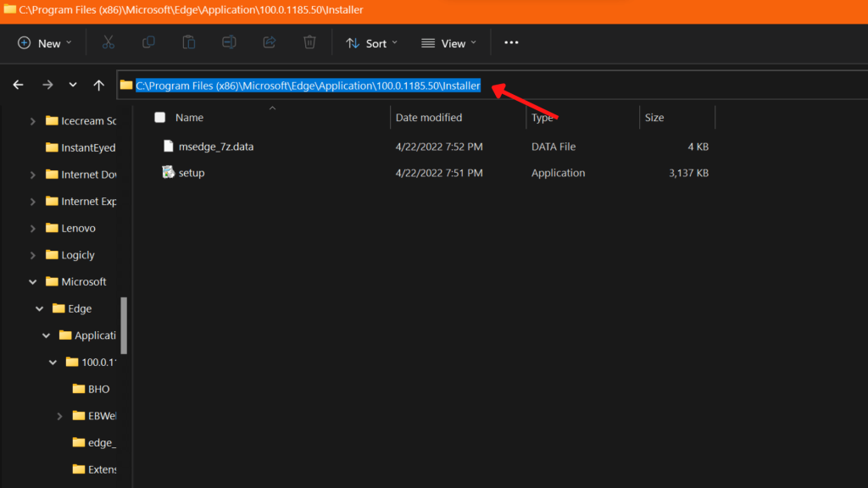Click the navigation pane scrollbar

pos(124,325)
